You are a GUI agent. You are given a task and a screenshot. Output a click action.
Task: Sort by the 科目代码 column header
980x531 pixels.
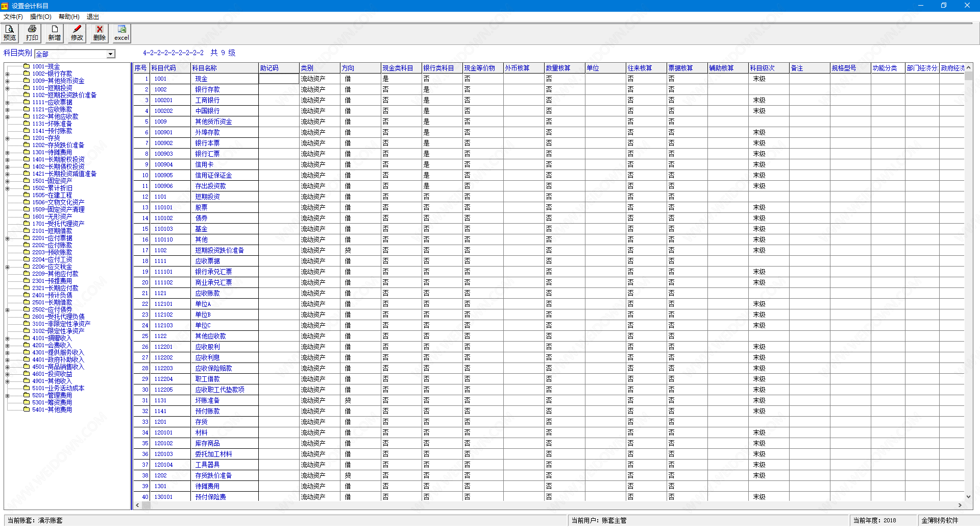(170, 68)
